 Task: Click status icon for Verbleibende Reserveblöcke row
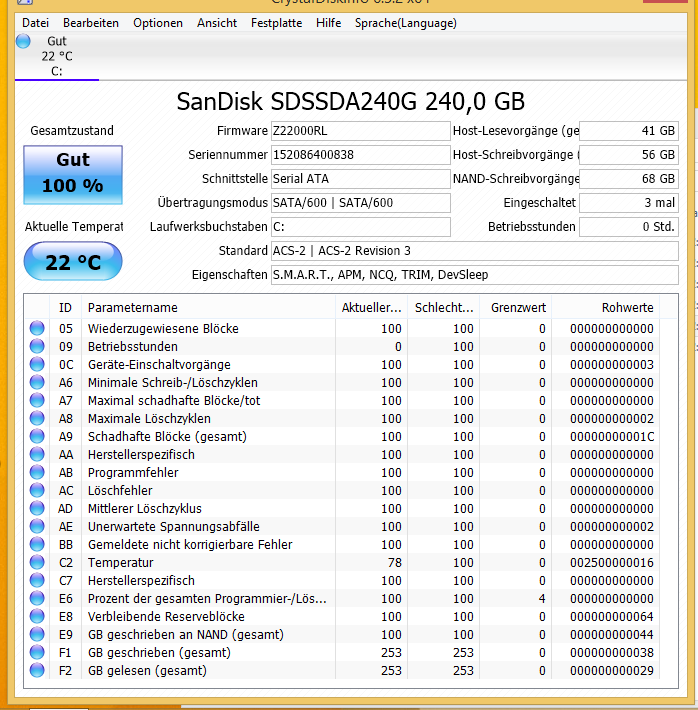(x=37, y=616)
